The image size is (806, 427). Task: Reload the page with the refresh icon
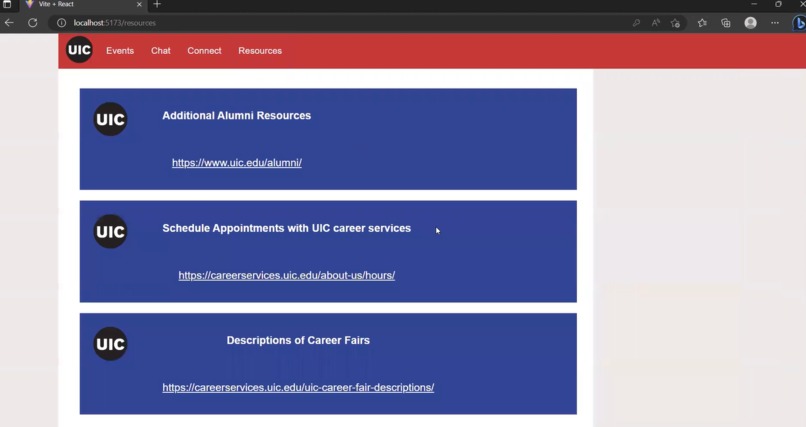(x=32, y=23)
